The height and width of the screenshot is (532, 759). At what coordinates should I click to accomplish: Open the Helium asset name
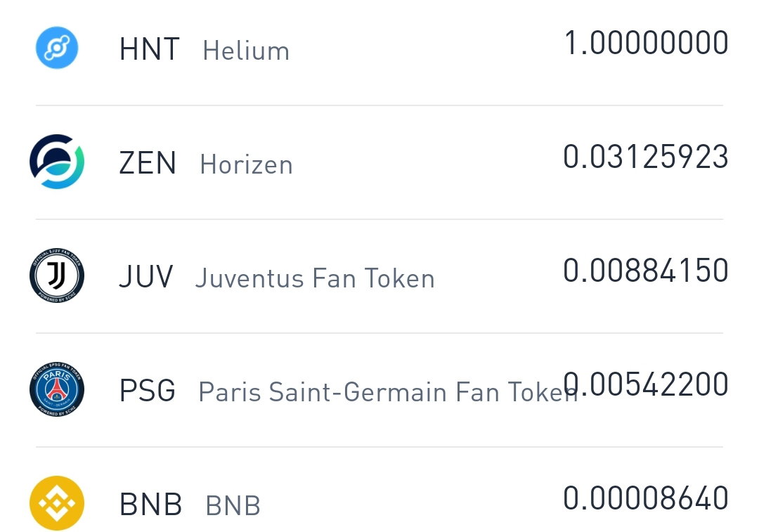246,51
